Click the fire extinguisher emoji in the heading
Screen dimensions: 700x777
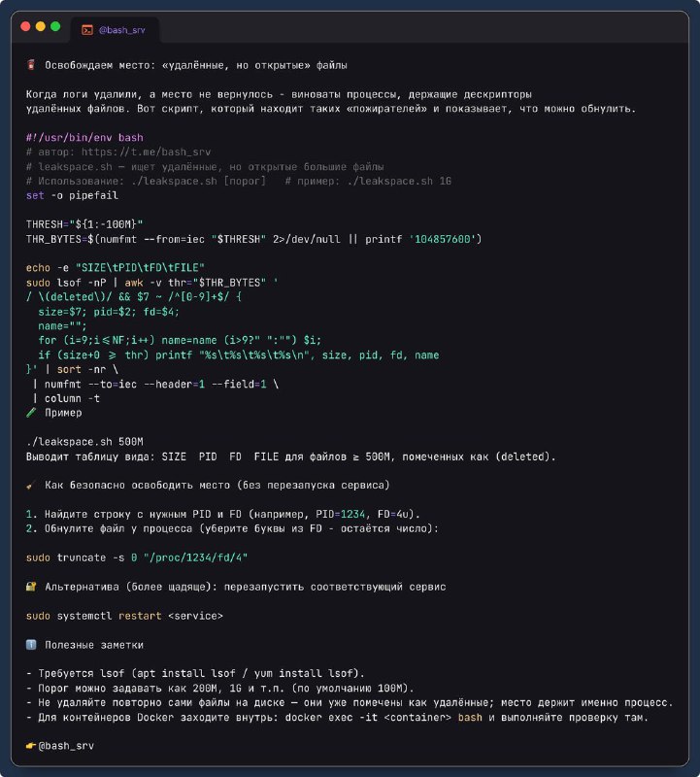coord(31,65)
